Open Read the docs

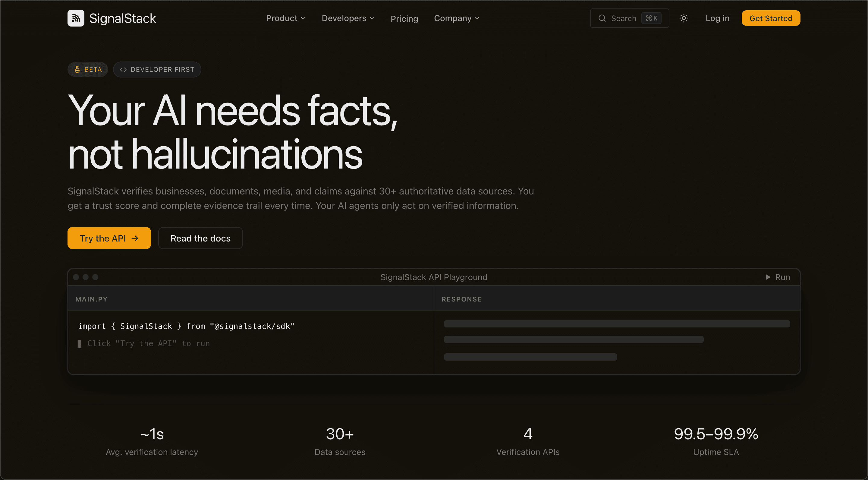(200, 238)
